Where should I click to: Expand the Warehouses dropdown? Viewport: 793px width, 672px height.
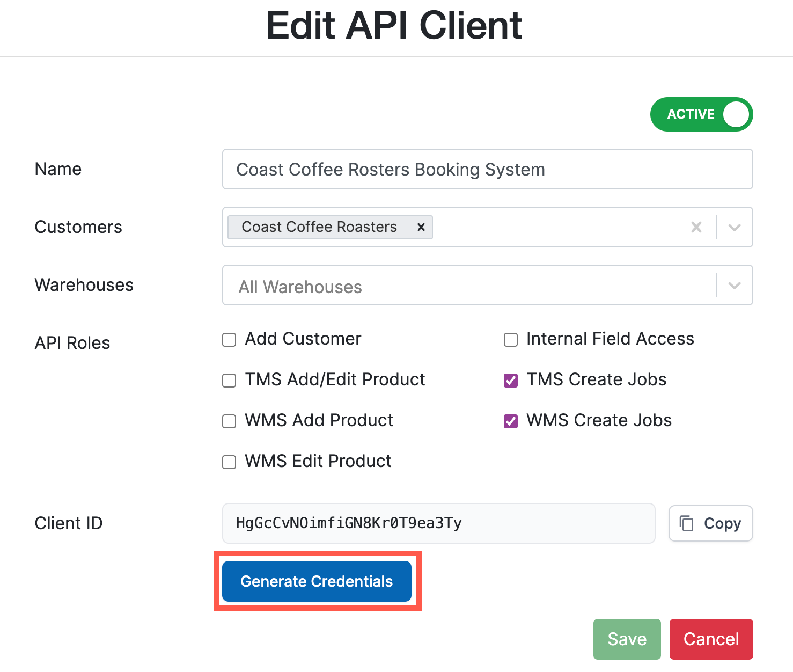tap(735, 285)
